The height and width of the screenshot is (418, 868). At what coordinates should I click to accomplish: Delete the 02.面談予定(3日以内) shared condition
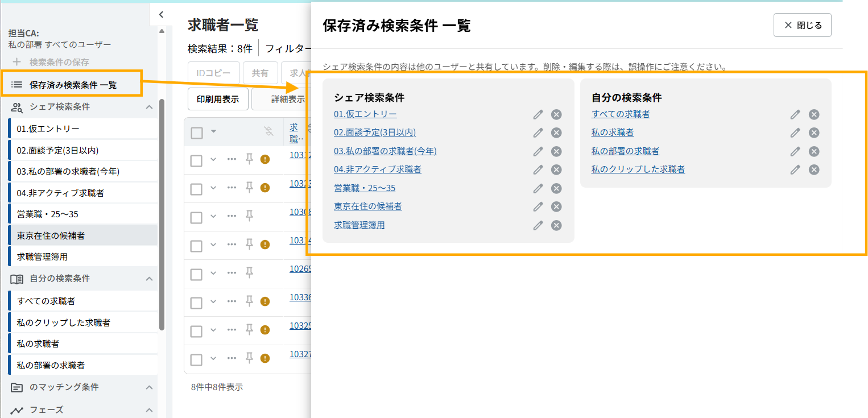pyautogui.click(x=556, y=133)
